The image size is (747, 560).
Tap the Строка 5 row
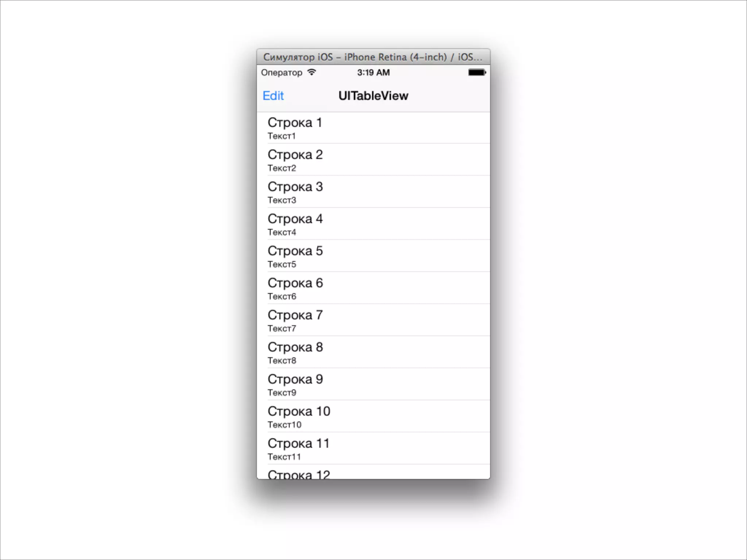point(373,256)
